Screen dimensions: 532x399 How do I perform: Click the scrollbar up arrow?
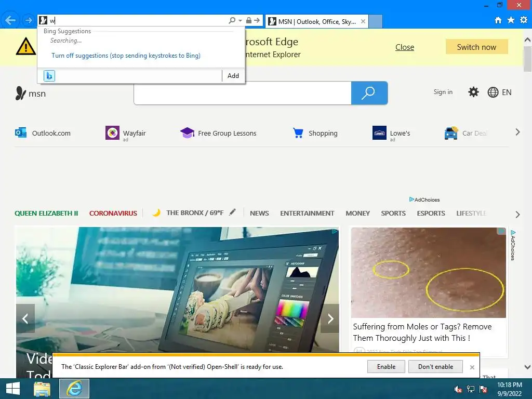tap(527, 40)
